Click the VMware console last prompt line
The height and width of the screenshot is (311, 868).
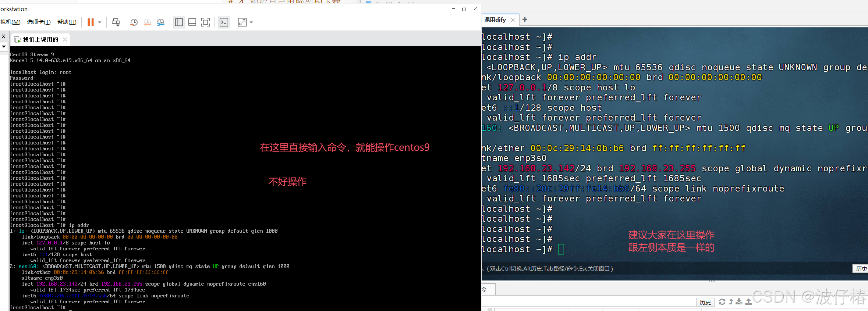point(41,308)
